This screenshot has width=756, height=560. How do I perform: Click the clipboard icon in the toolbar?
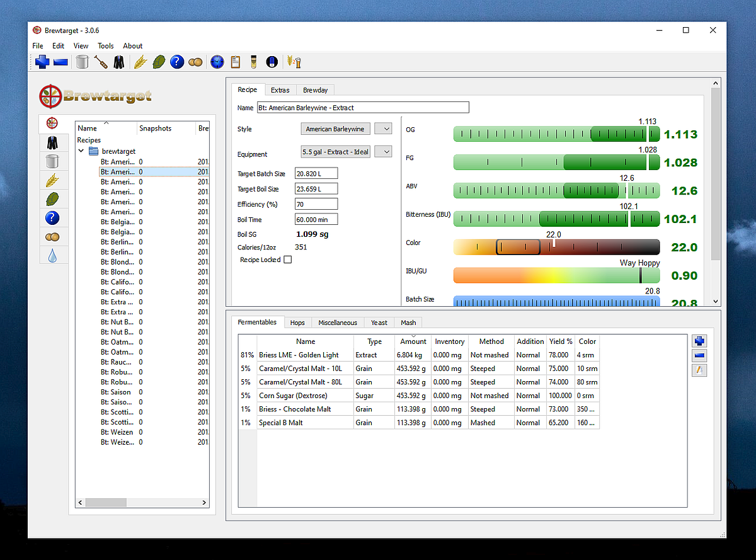[236, 62]
